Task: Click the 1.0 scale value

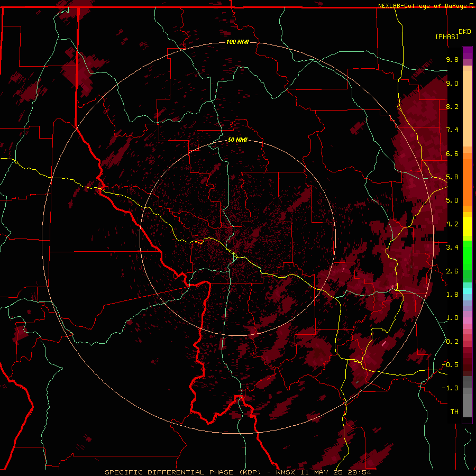Action: coord(452,318)
